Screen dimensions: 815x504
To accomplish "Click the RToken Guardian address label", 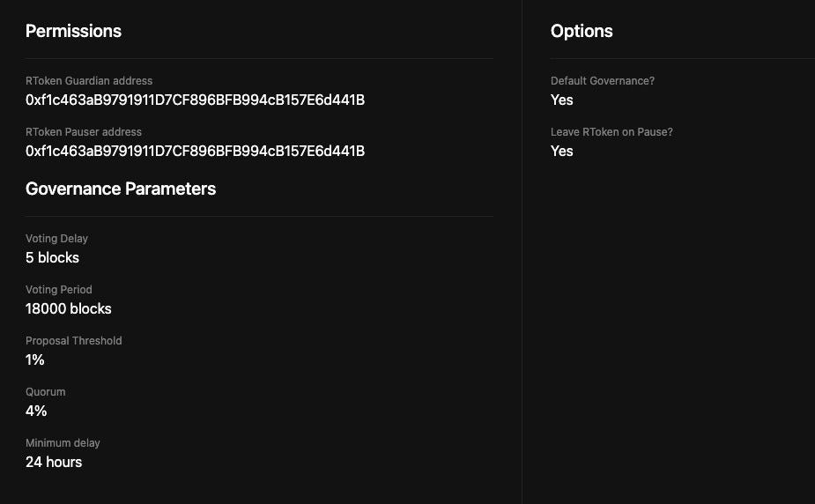I will (x=89, y=80).
